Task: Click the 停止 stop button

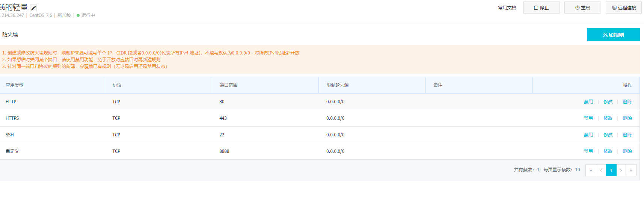Action: 541,8
